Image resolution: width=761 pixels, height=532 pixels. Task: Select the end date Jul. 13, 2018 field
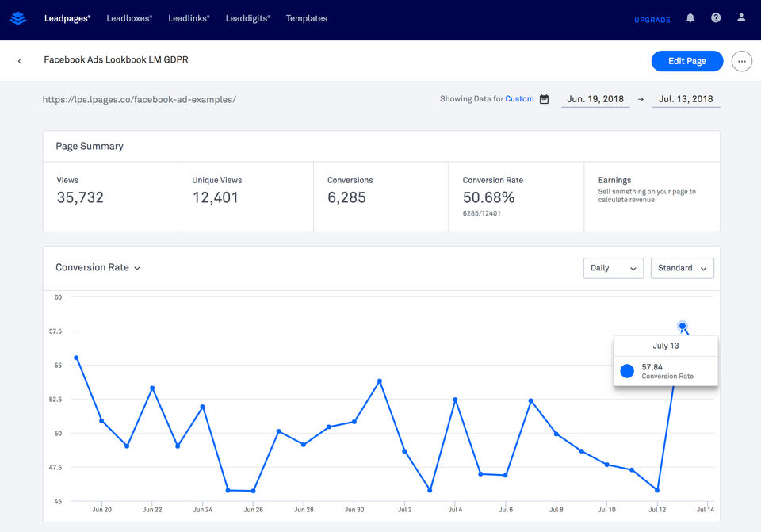click(x=686, y=99)
